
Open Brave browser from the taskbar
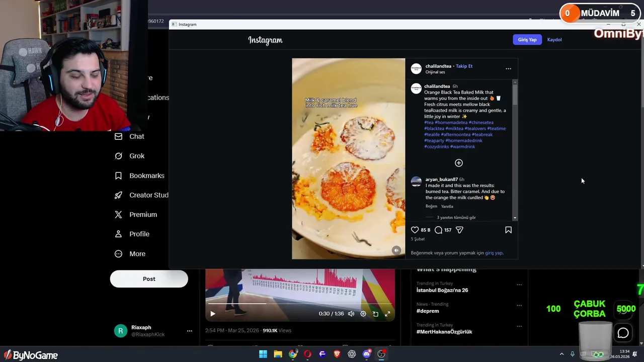[x=337, y=354]
